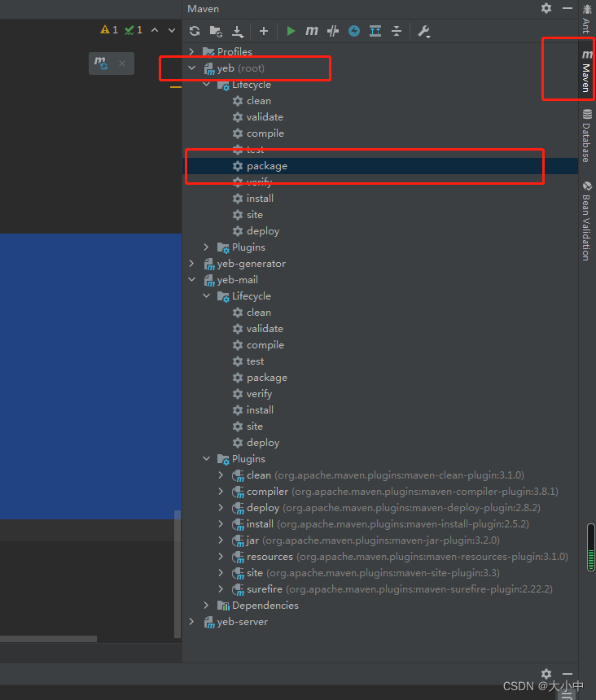
Task: Click the green check typo indicator
Action: (134, 30)
